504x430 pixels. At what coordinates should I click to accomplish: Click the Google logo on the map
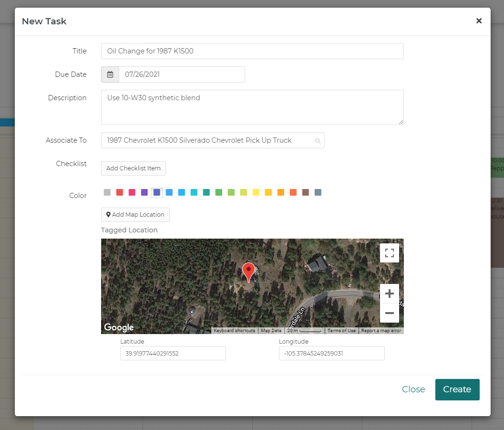point(119,327)
